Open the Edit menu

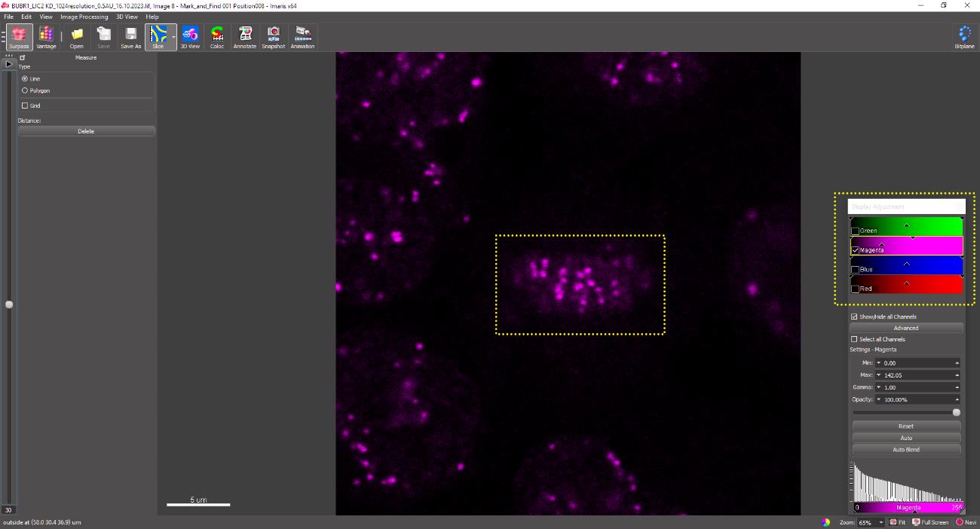click(26, 17)
